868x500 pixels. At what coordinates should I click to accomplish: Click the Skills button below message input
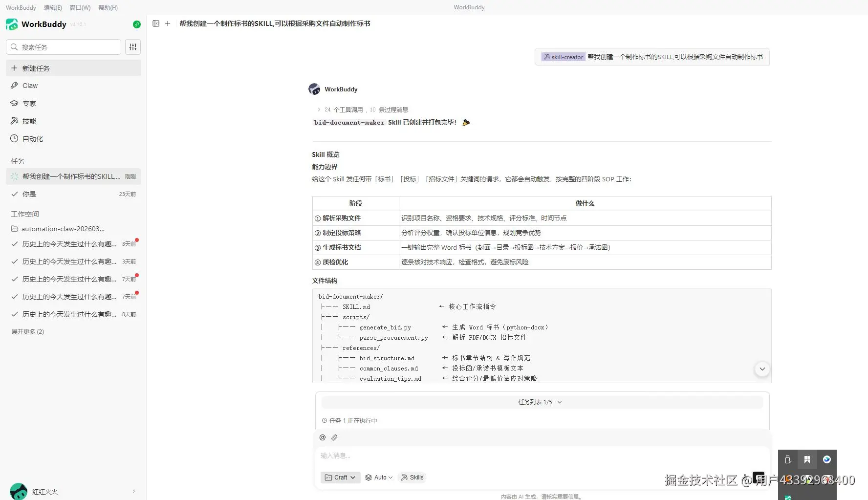pos(412,478)
